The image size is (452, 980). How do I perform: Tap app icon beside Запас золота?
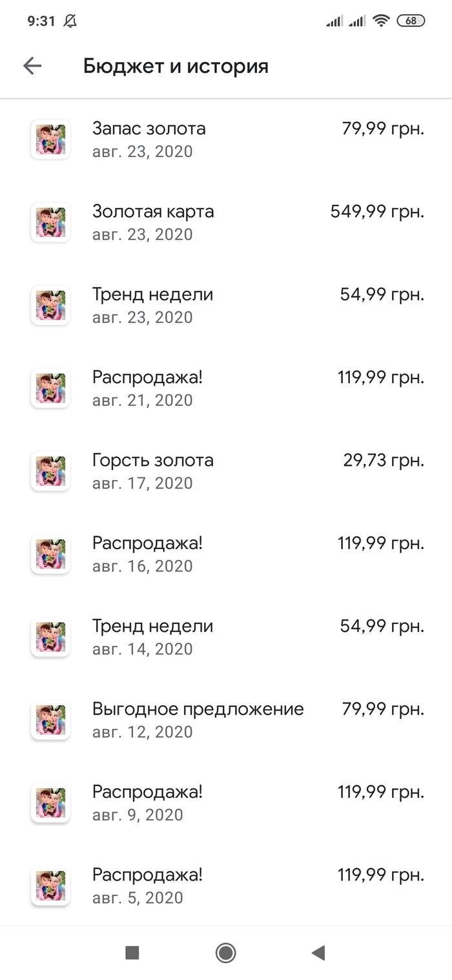coord(50,140)
